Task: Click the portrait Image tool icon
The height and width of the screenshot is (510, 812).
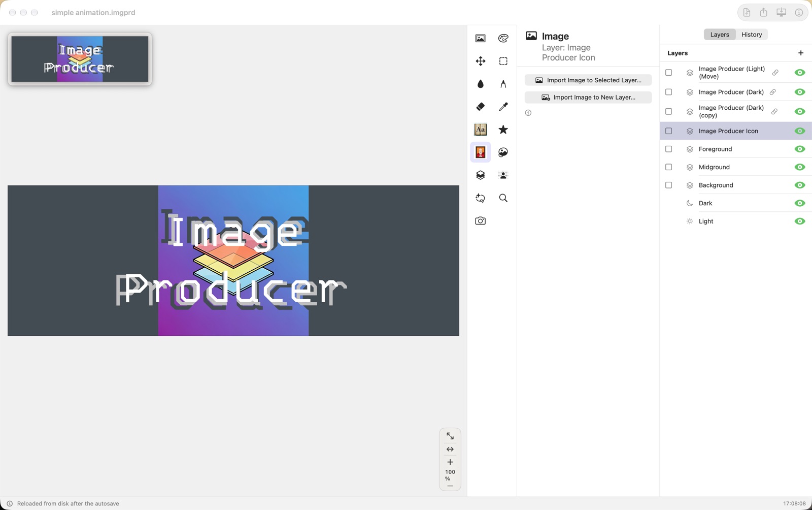Action: (480, 152)
